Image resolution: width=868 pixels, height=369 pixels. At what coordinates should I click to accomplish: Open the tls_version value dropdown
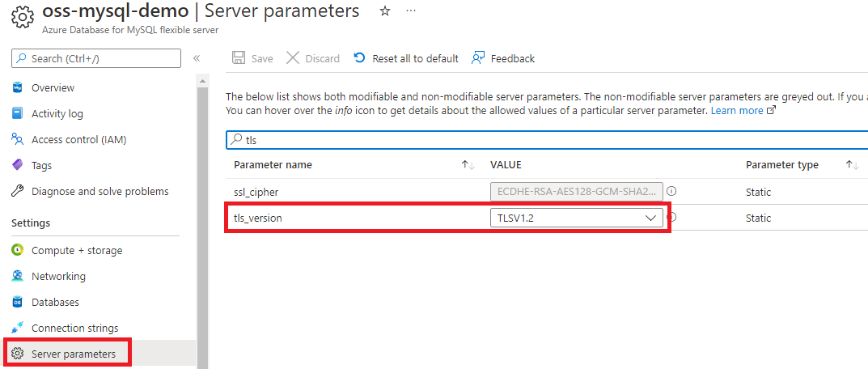point(576,218)
